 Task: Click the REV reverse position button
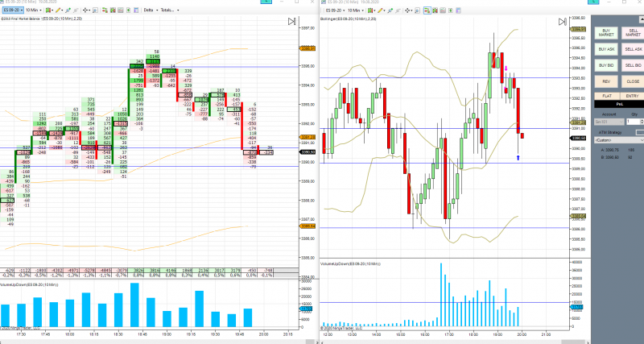click(x=606, y=81)
